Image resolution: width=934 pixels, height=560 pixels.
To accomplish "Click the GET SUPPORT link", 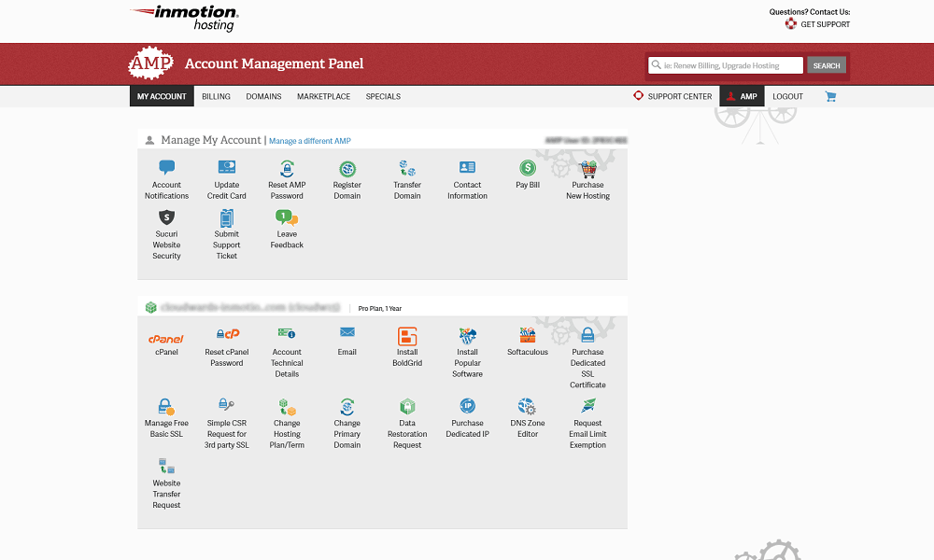I will coord(817,24).
